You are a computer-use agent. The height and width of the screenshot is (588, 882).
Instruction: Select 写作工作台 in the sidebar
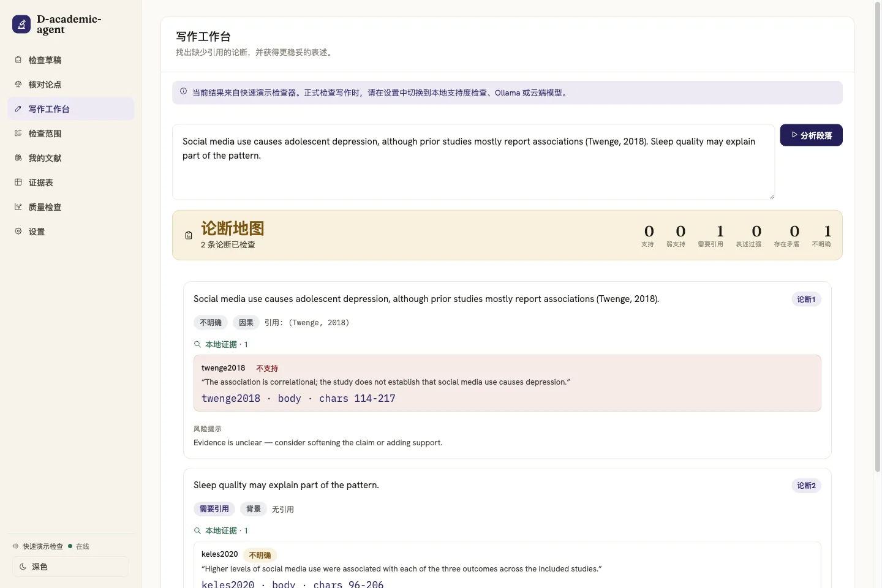point(70,109)
